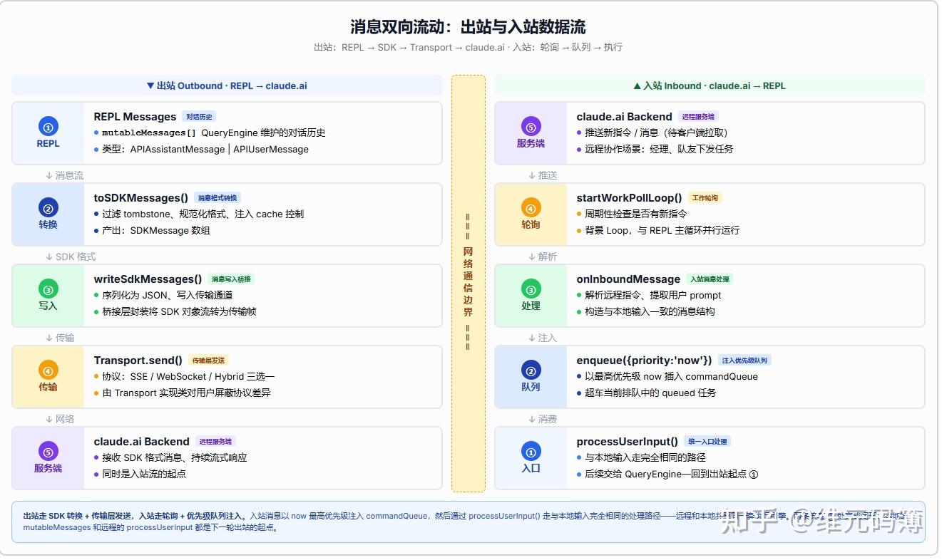Click the main title 消息双向流动
This screenshot has height=560, width=947.
click(469, 27)
